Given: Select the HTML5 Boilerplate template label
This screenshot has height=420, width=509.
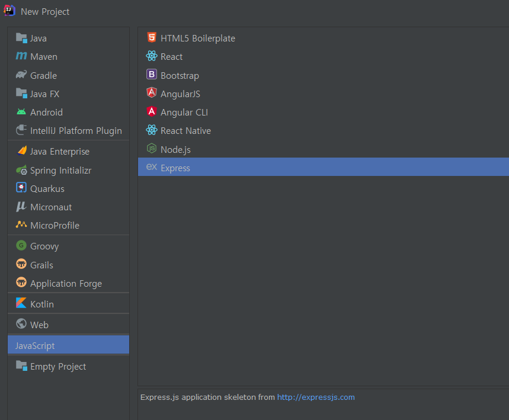Looking at the screenshot, I should 198,39.
